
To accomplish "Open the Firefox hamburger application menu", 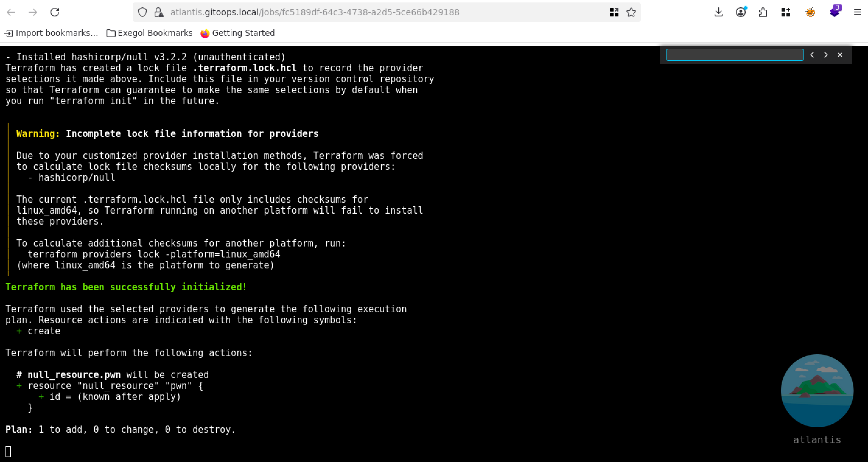I will (x=857, y=12).
